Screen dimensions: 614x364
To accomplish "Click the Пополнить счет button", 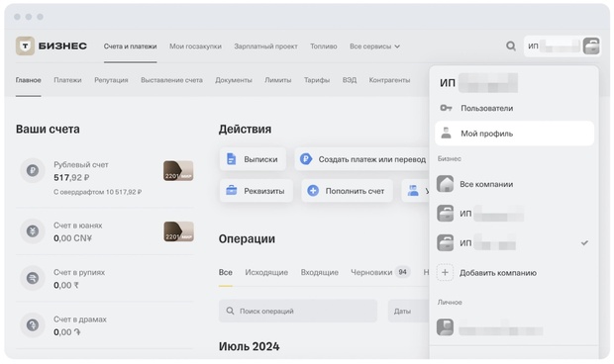I will pyautogui.click(x=347, y=191).
